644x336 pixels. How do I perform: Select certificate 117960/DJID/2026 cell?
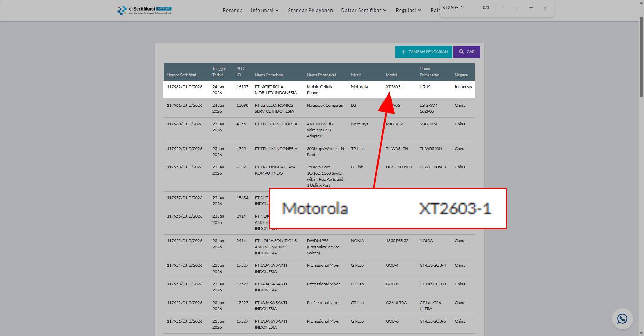coord(184,124)
